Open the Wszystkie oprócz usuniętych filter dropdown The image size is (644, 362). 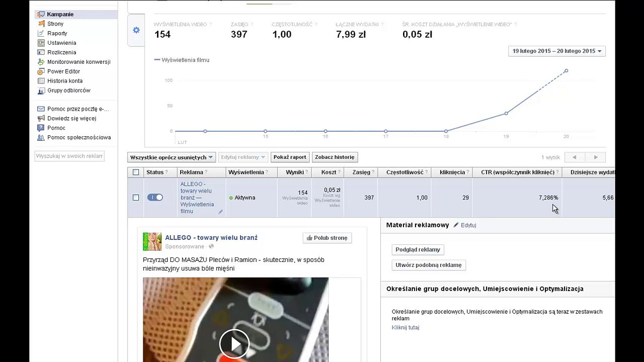click(172, 157)
